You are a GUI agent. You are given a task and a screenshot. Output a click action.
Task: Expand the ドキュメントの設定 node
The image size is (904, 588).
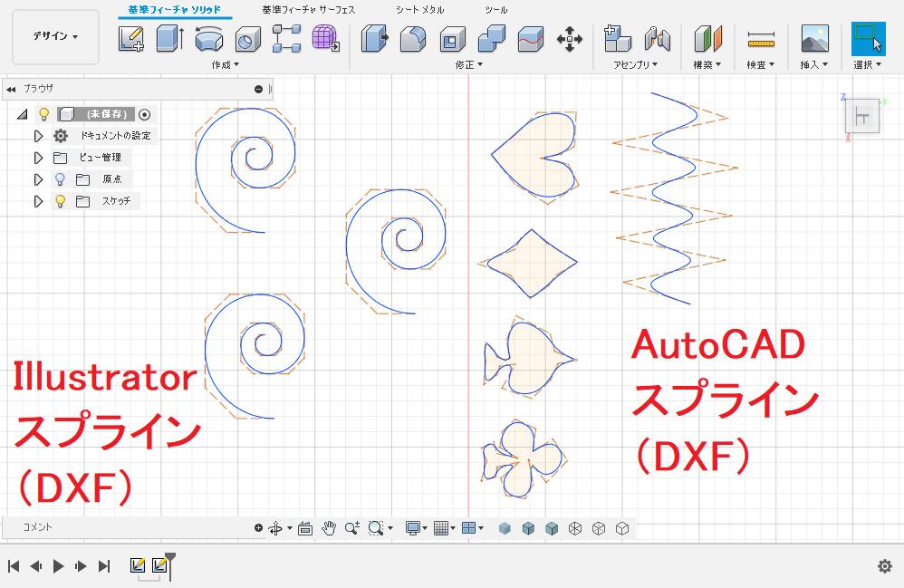point(38,136)
